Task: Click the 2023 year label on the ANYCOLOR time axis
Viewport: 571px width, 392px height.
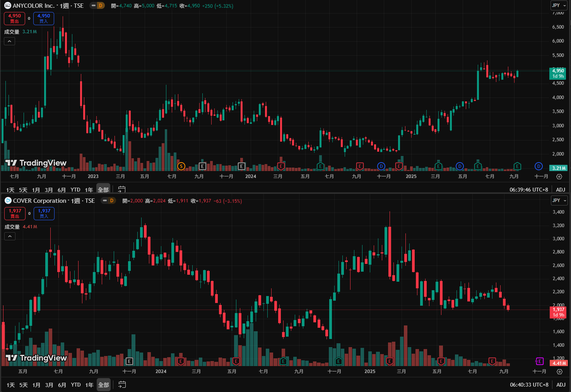Action: click(93, 176)
